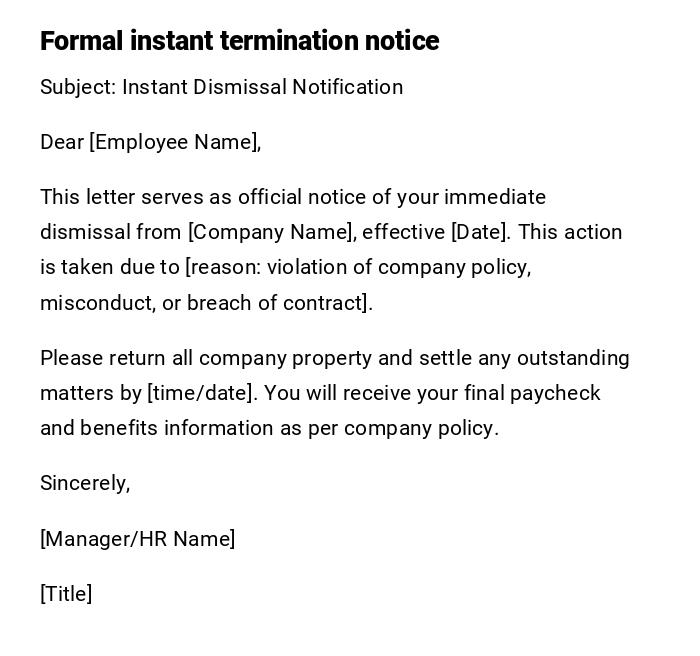Click the word "immediate" in first paragraph
This screenshot has width=700, height=656.
[495, 197]
